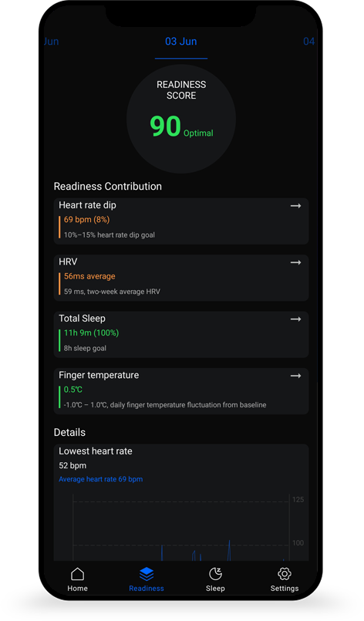Click the HRV arrow icon
The width and height of the screenshot is (364, 621).
(x=295, y=262)
